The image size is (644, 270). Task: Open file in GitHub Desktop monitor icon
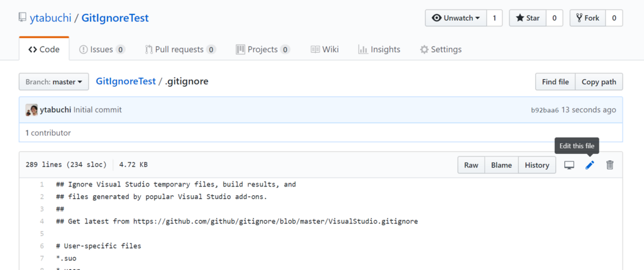569,165
